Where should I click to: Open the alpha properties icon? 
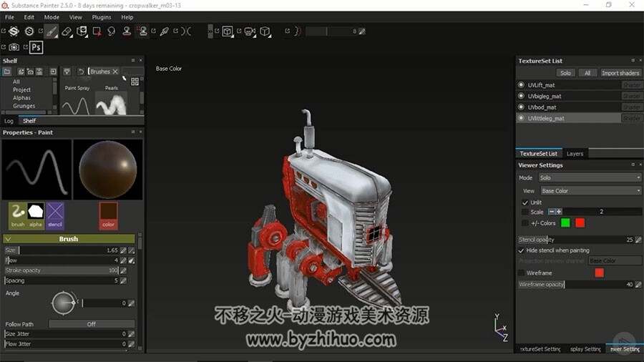tap(36, 215)
